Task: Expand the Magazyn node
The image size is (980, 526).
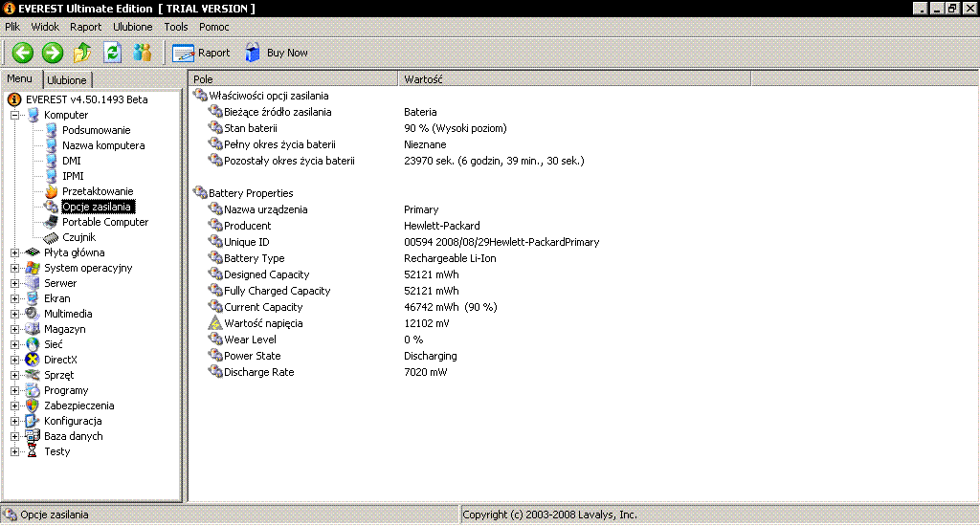Action: (14, 329)
